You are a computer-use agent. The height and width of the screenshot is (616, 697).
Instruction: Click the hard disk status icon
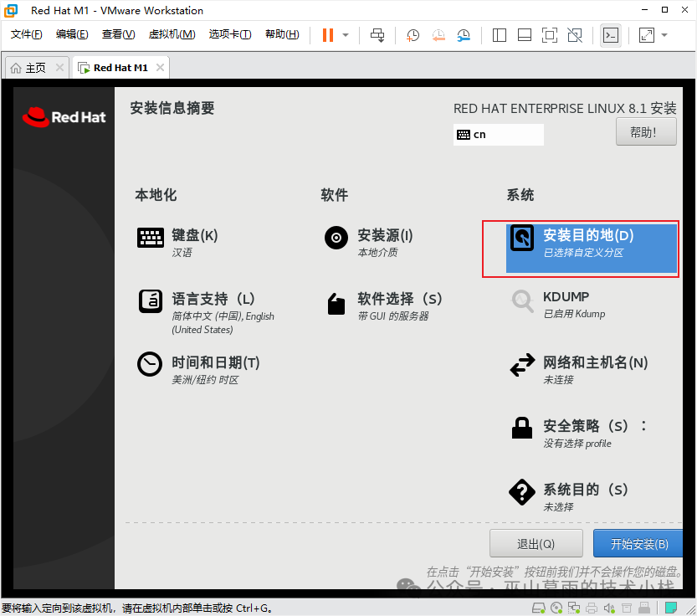click(x=538, y=607)
